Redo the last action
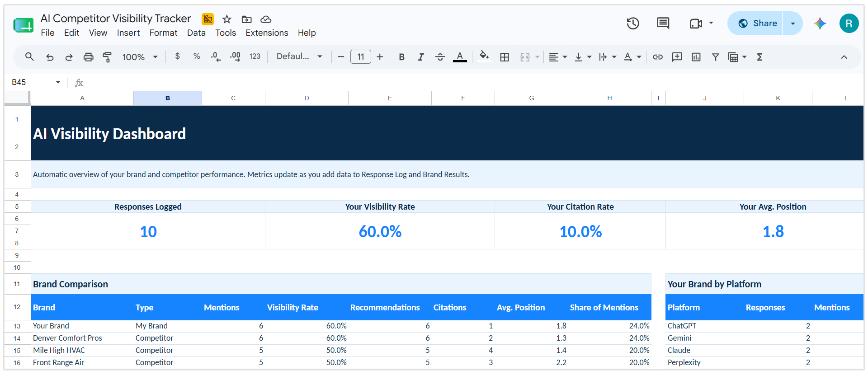This screenshot has width=868, height=375. click(x=69, y=57)
